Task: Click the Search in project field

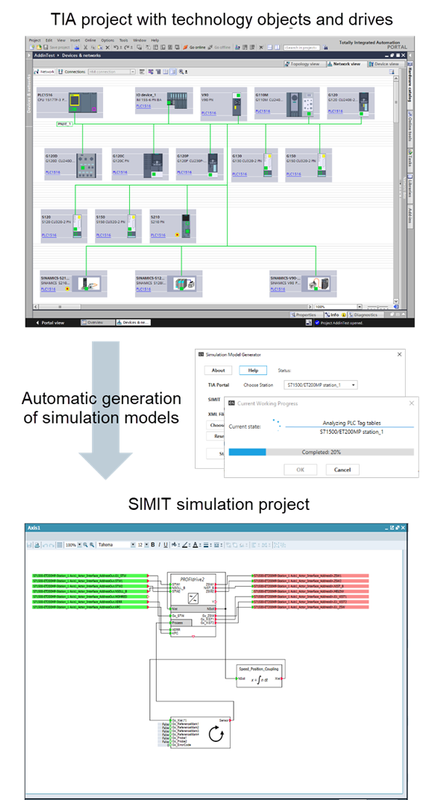Action: 301,47
